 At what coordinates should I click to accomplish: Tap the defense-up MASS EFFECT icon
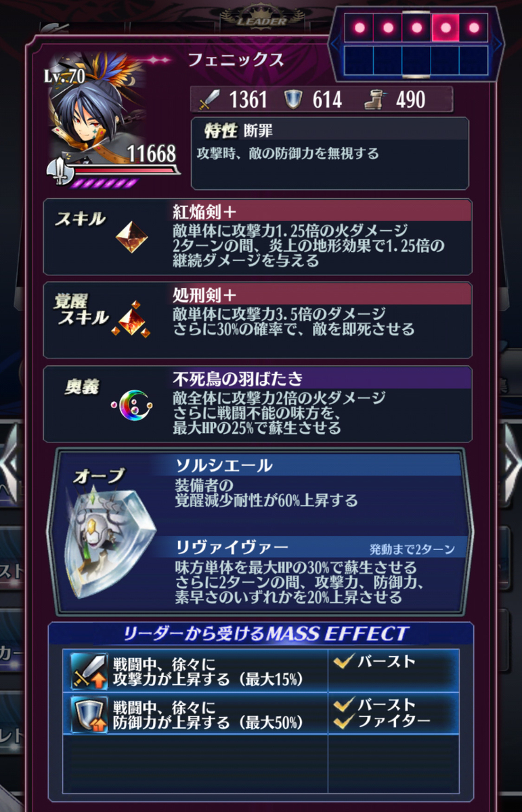pos(89,715)
